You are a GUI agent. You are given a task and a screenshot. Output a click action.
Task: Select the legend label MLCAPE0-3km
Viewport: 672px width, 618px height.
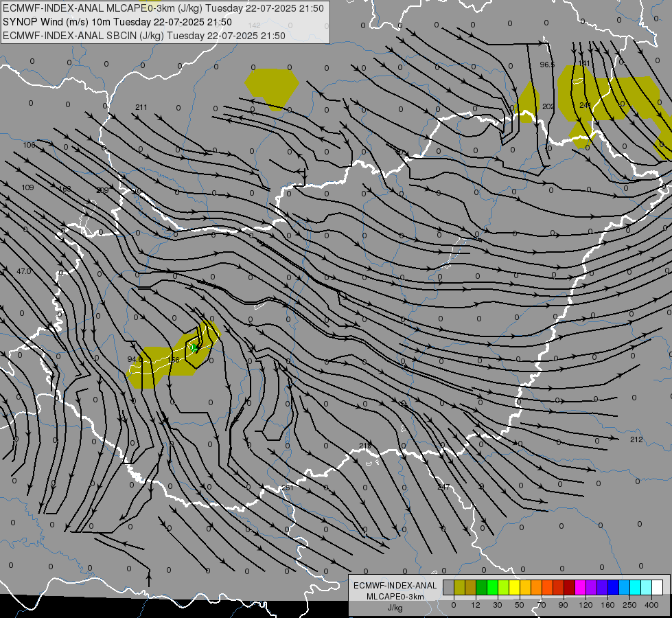click(x=395, y=597)
